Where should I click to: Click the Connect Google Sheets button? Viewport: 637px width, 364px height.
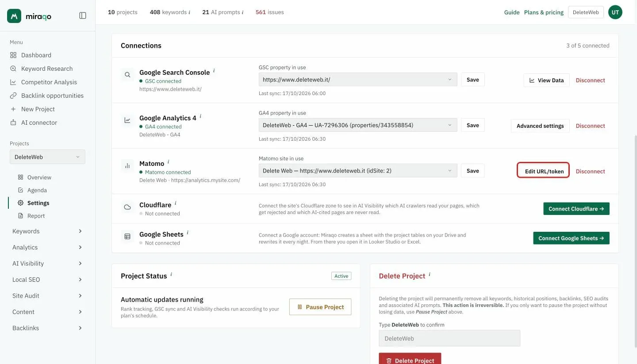(x=571, y=238)
